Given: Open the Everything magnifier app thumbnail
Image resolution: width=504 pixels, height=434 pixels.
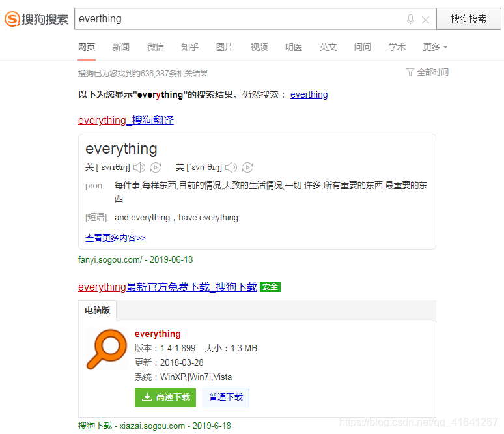Looking at the screenshot, I should point(106,349).
